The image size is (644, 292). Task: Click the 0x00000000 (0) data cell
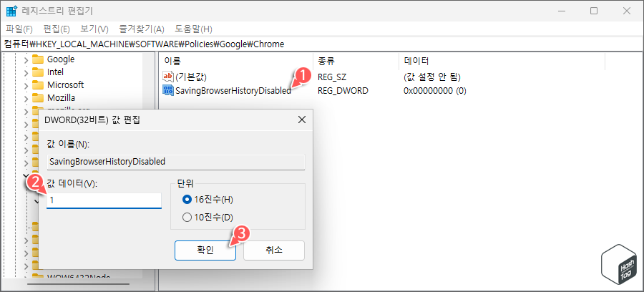435,91
